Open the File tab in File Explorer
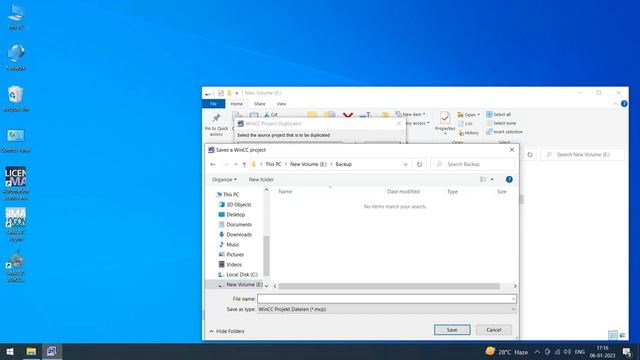 click(213, 104)
